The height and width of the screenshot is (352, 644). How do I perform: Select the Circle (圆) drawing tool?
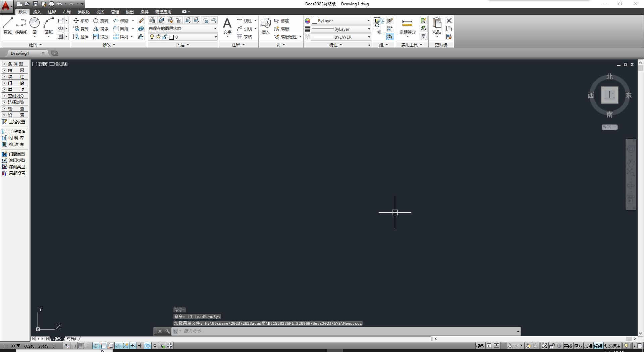35,26
